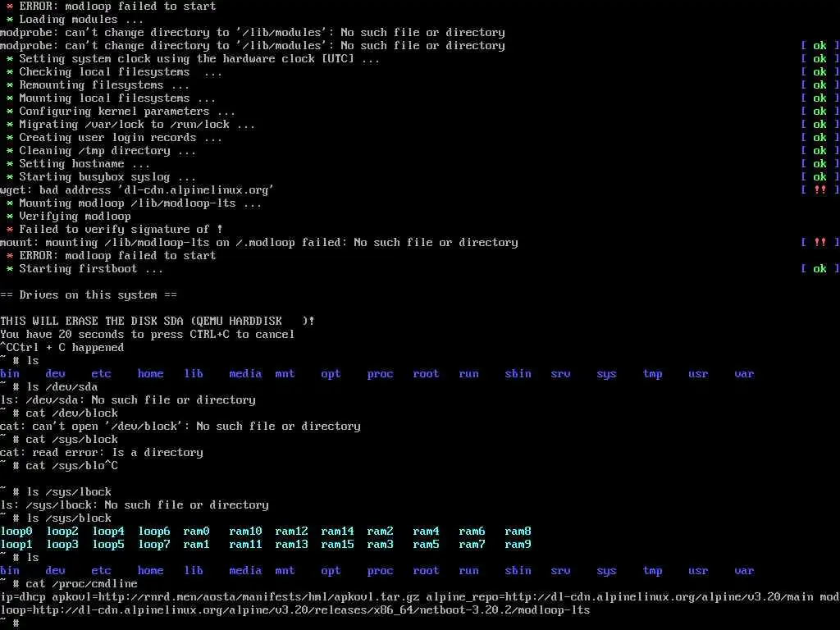Click the 'ram4' device name
The height and width of the screenshot is (630, 840).
tap(427, 532)
